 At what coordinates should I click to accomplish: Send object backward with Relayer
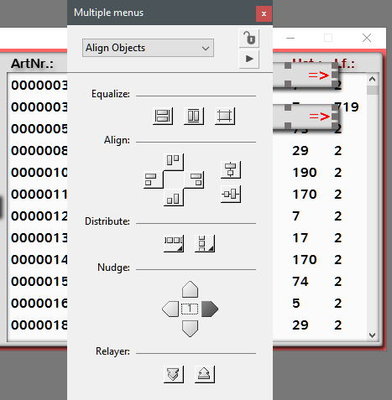click(x=174, y=374)
